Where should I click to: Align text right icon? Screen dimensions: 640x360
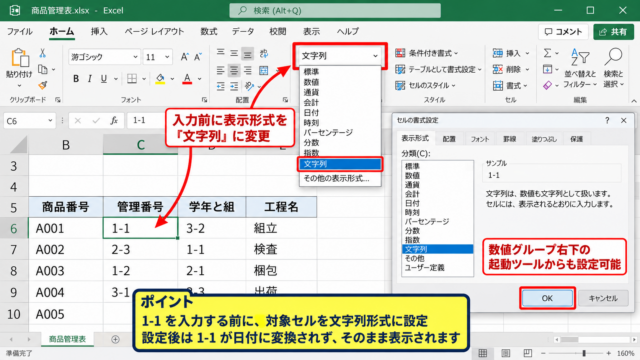pyautogui.click(x=247, y=71)
